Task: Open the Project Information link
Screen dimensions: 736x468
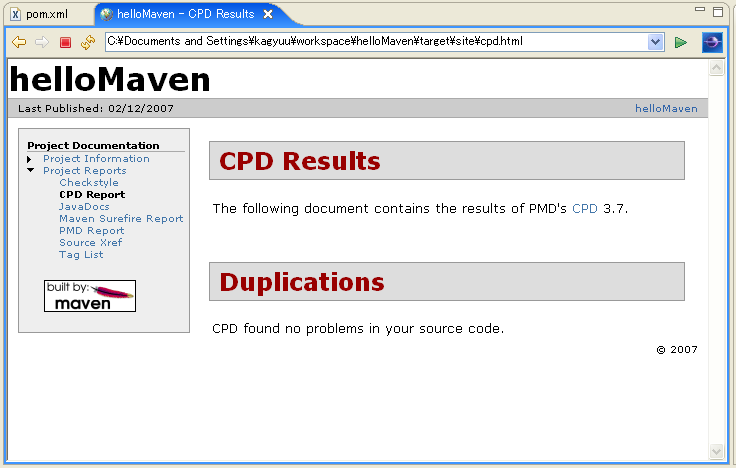Action: click(96, 159)
